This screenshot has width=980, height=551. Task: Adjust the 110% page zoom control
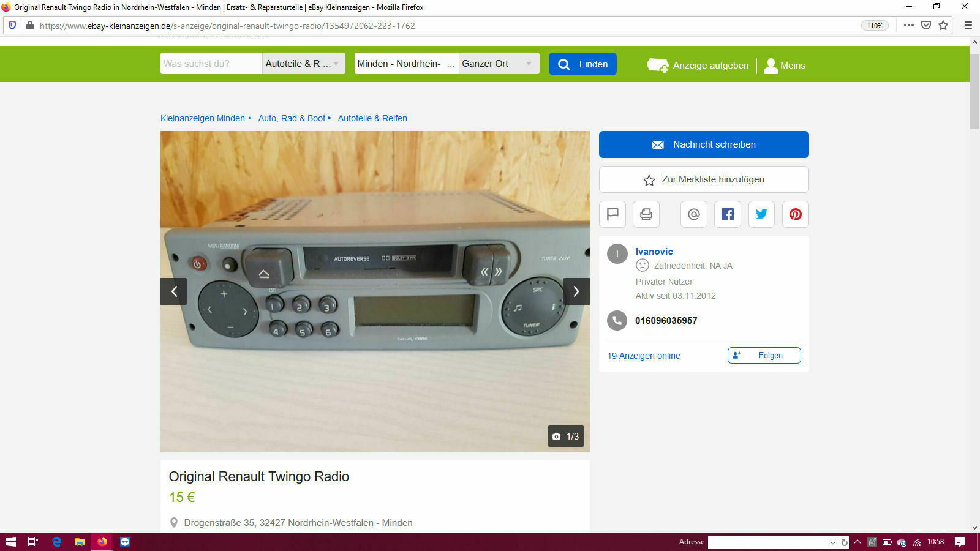[x=875, y=26]
